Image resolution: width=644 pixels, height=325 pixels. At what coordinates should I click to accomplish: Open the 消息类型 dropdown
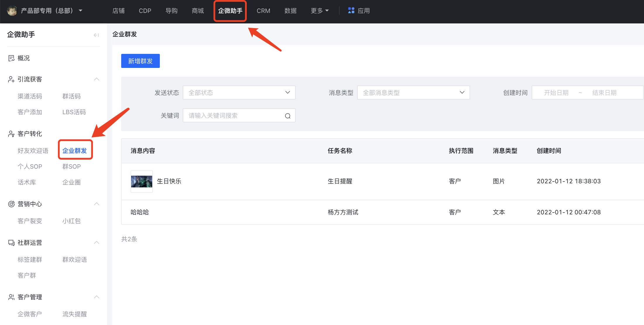(413, 93)
